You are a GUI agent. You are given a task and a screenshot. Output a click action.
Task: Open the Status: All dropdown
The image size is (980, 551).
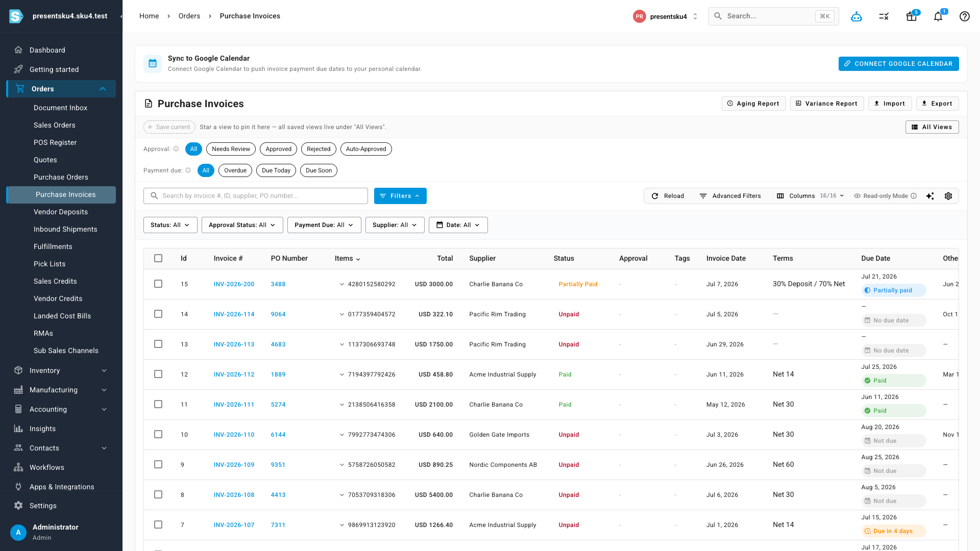[x=170, y=225]
